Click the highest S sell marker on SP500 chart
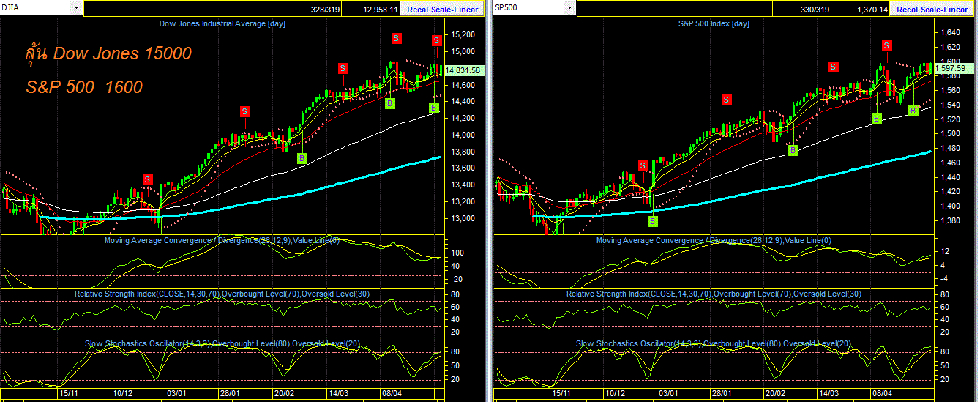980x402 pixels. (886, 45)
